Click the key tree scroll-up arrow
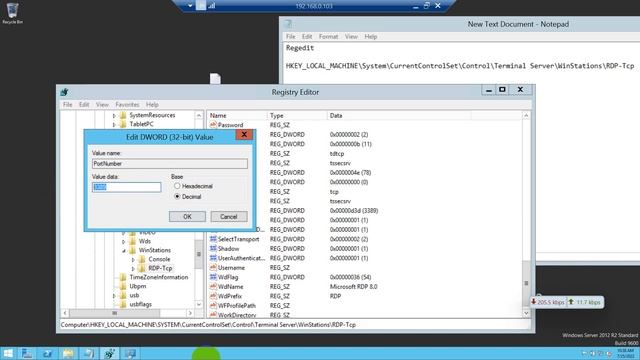Image resolution: width=640 pixels, height=360 pixels. pyautogui.click(x=199, y=116)
